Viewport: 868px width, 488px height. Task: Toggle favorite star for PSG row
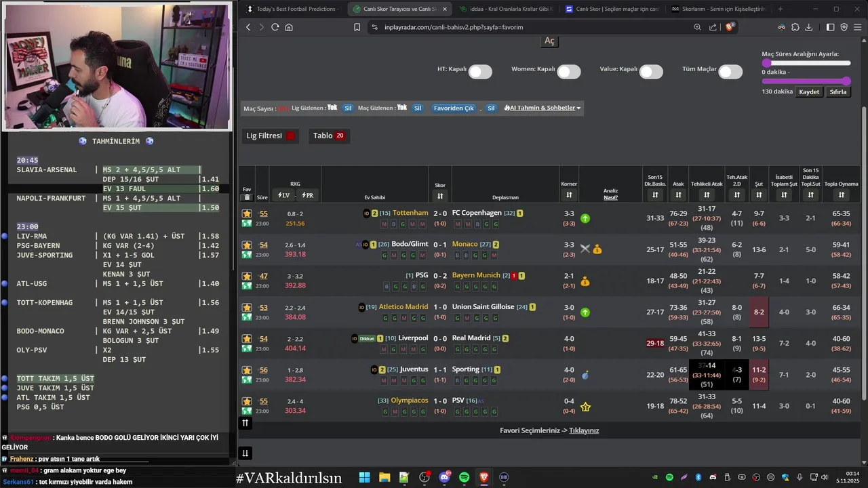tap(247, 276)
